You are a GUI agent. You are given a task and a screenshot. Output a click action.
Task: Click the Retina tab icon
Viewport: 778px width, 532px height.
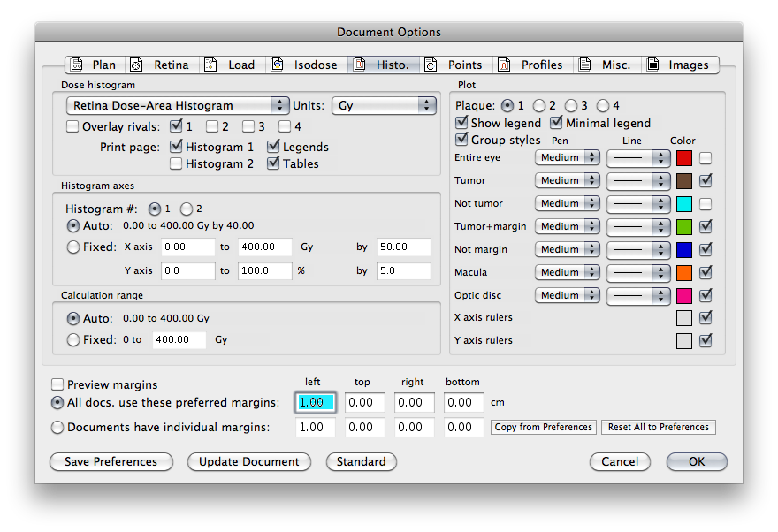coord(136,65)
